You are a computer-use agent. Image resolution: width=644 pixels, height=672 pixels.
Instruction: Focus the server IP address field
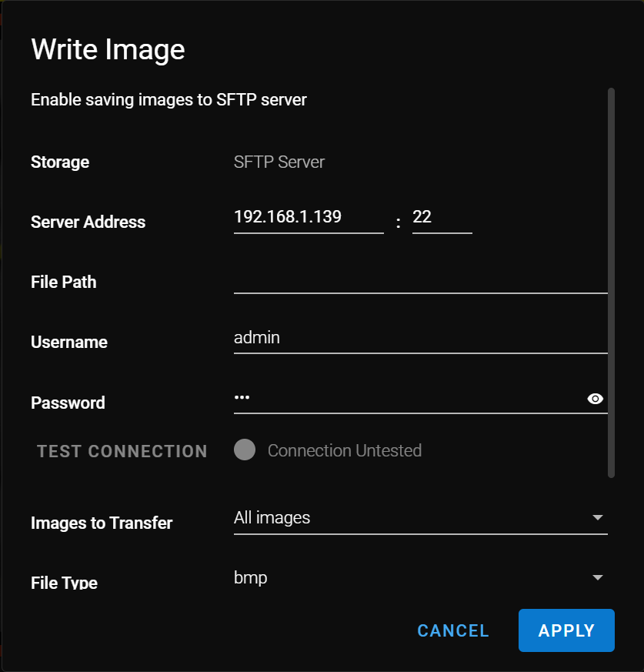pos(308,217)
